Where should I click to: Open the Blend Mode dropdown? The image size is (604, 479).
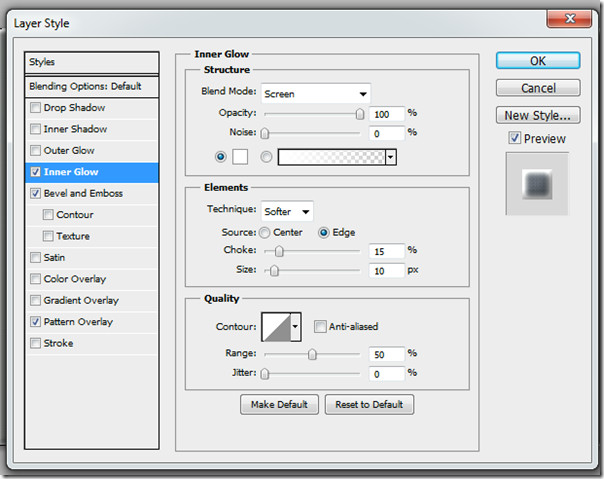pos(316,94)
